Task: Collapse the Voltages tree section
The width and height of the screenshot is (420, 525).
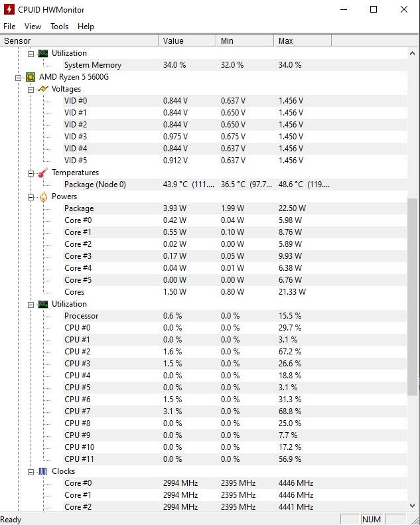Action: 31,90
